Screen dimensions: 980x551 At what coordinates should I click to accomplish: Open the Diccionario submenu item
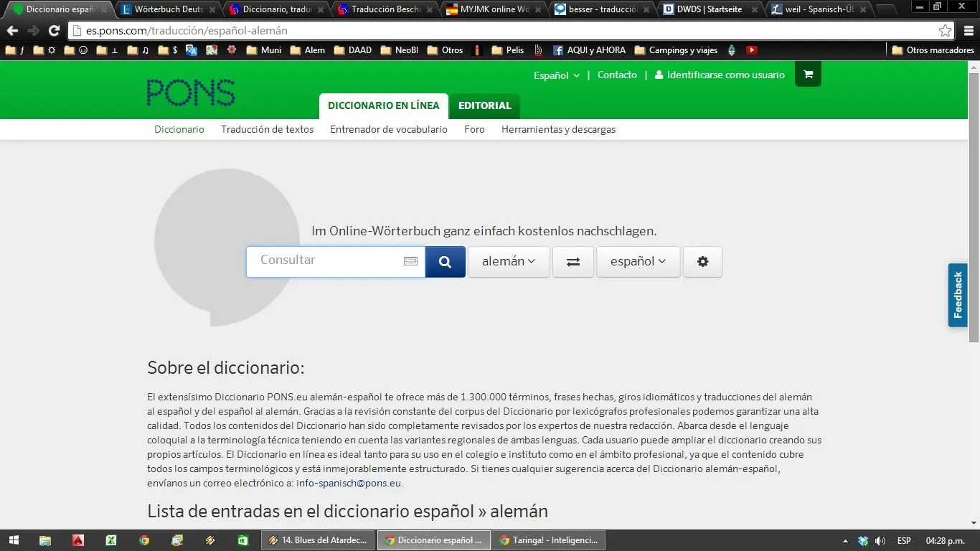(x=179, y=129)
